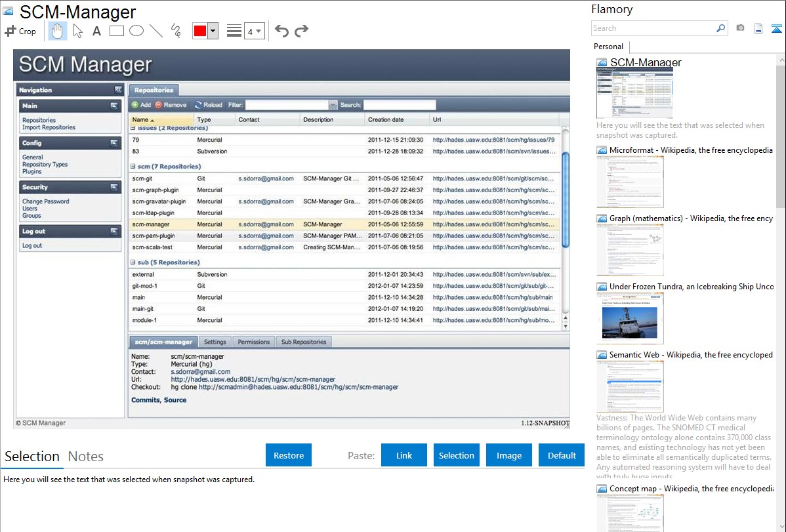Select the Crop tool

coord(20,31)
